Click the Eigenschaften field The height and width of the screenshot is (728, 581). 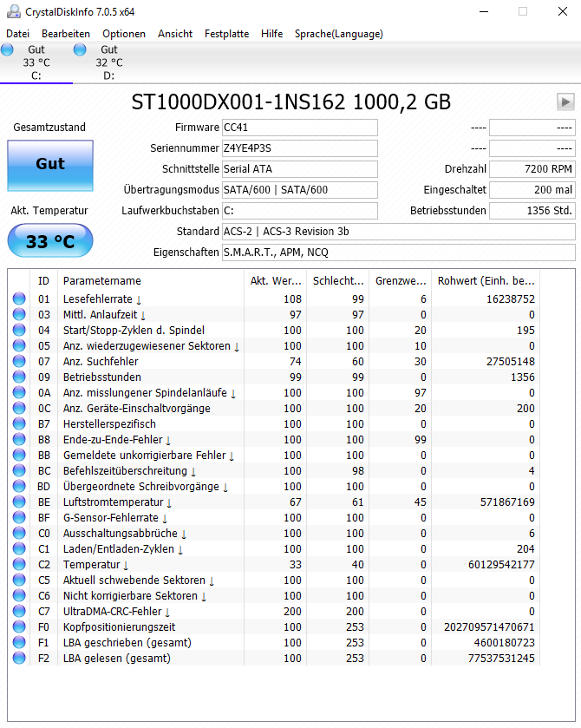(399, 253)
